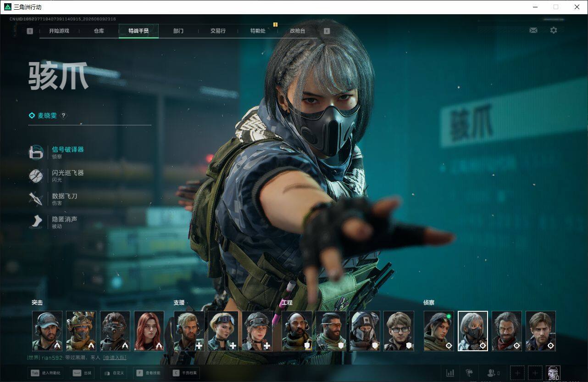Click the flag icon in bottom bar
The width and height of the screenshot is (588, 382).
469,373
